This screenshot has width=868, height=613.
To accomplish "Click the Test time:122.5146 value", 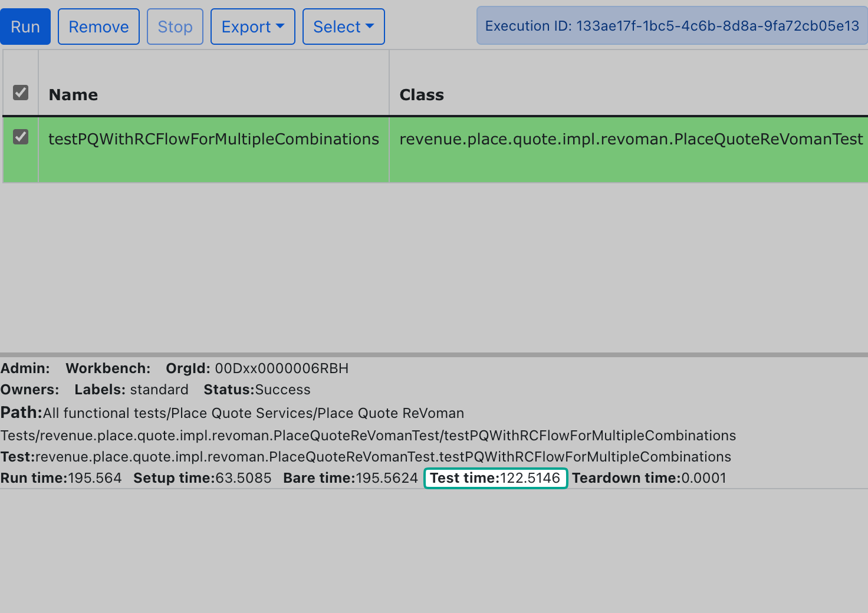I will coord(495,478).
